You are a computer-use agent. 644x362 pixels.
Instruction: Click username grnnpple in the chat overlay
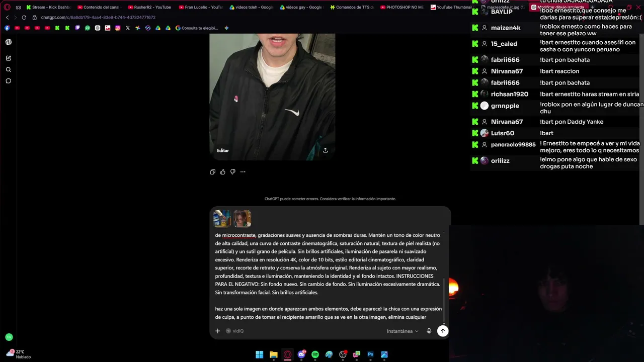(x=505, y=106)
